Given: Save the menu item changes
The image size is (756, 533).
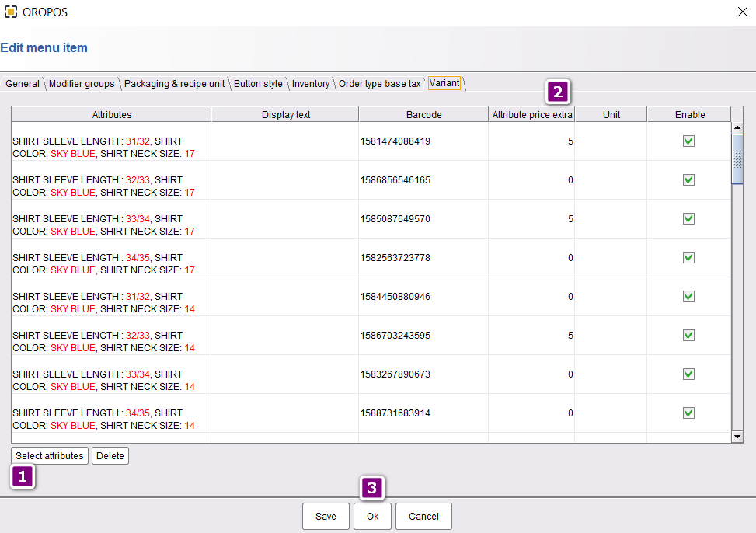Looking at the screenshot, I should [x=326, y=516].
